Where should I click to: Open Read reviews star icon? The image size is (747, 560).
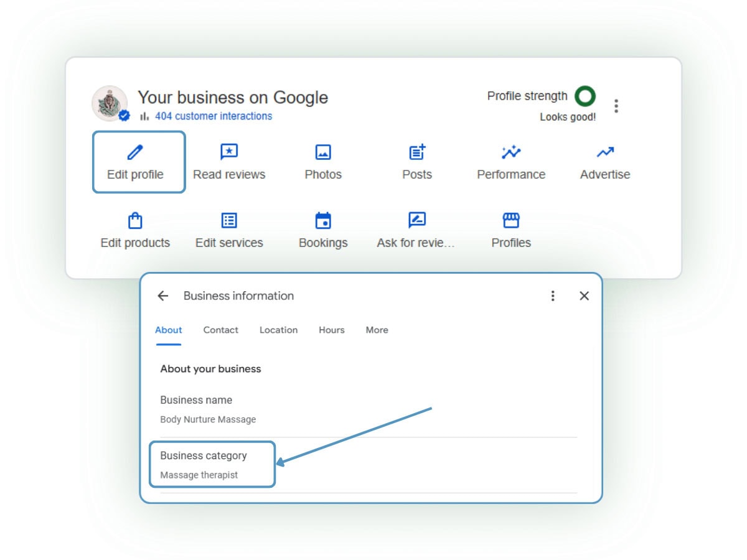[229, 152]
